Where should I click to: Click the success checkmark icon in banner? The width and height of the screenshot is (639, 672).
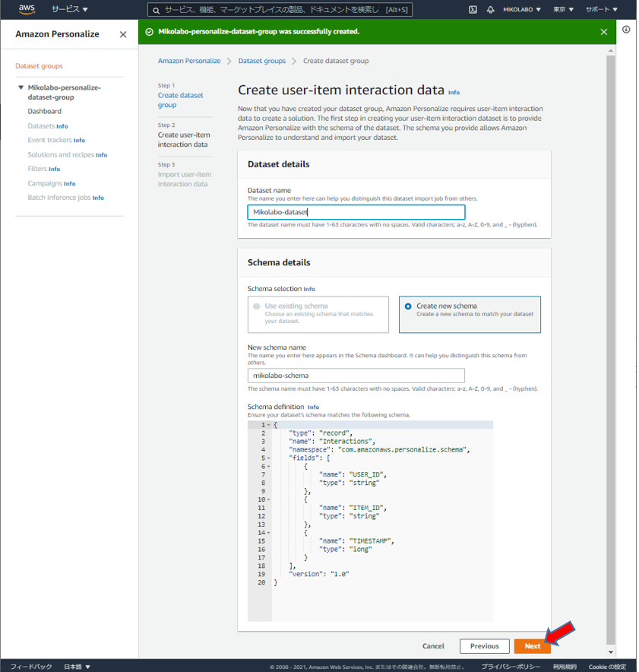point(150,32)
